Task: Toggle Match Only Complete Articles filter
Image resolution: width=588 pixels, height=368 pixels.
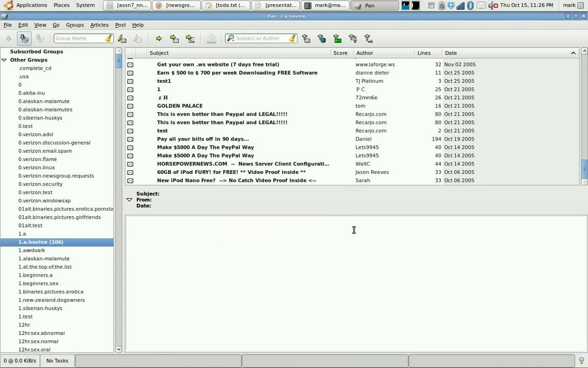Action: pos(337,39)
